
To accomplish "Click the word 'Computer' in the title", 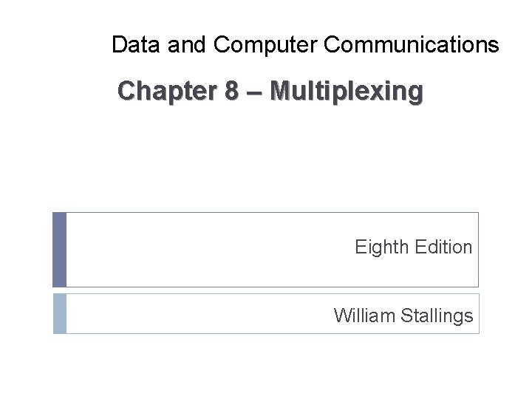I will click(266, 45).
